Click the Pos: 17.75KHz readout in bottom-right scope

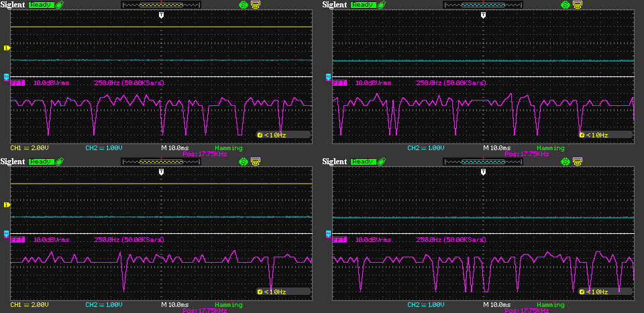tap(527, 310)
